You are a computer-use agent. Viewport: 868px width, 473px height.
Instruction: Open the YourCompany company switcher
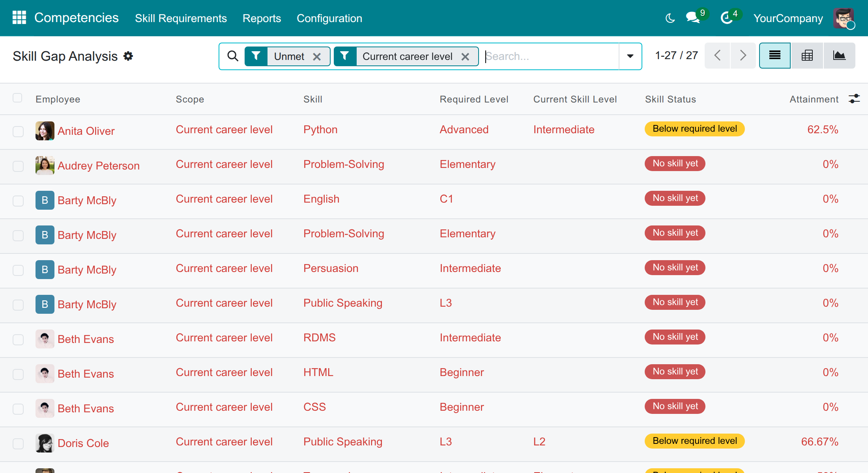[788, 18]
